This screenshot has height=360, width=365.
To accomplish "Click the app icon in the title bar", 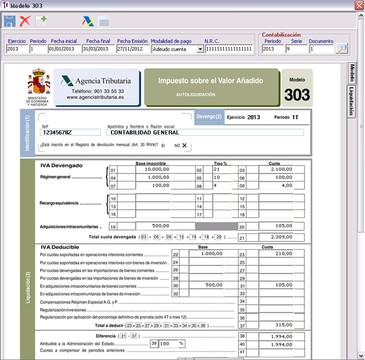I will coord(5,5).
